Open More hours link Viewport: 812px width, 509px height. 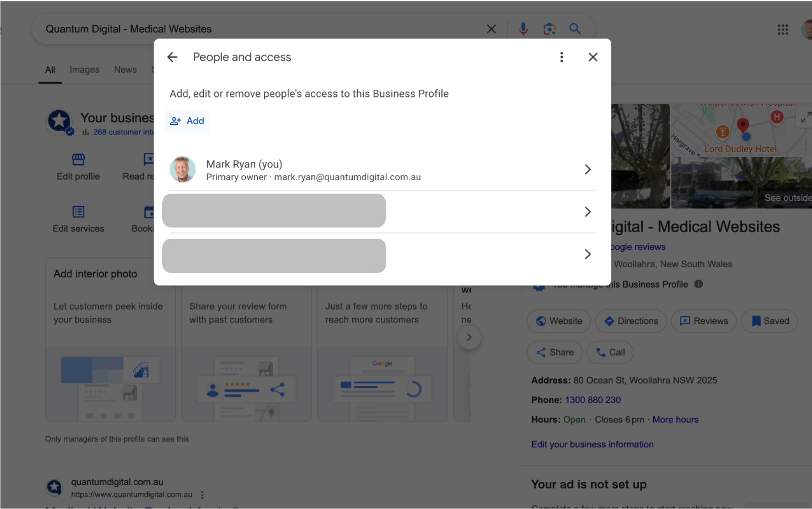(676, 420)
